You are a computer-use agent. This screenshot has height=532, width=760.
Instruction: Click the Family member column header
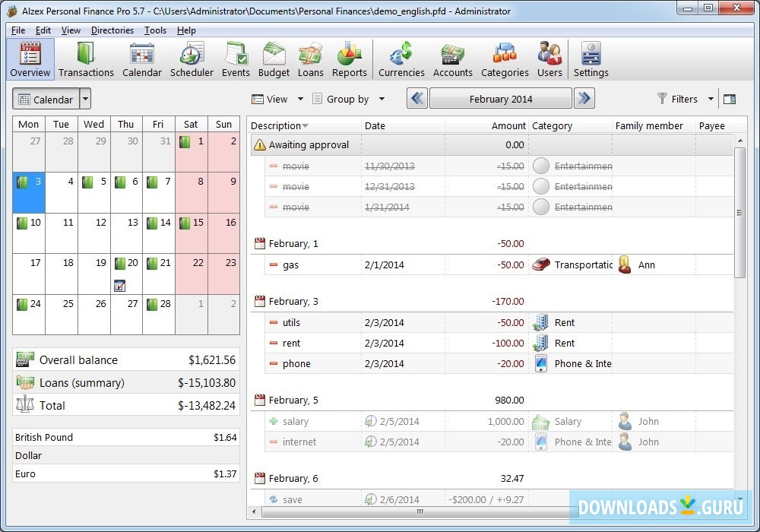click(654, 125)
